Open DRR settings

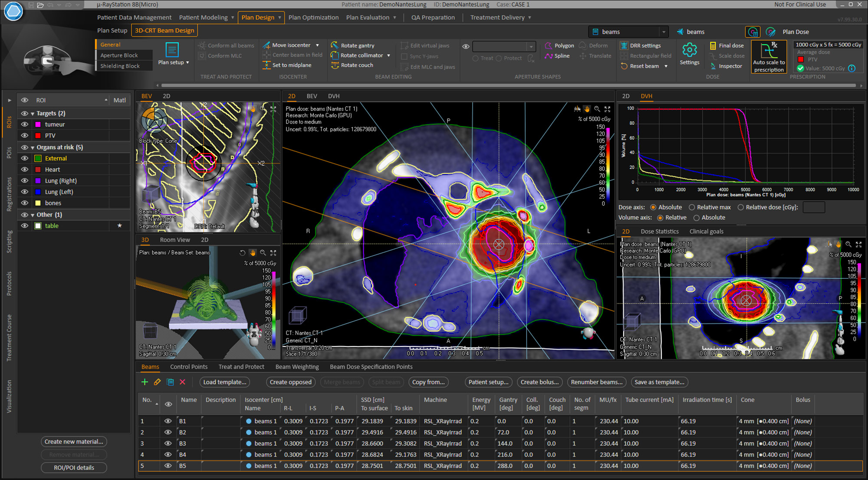641,46
